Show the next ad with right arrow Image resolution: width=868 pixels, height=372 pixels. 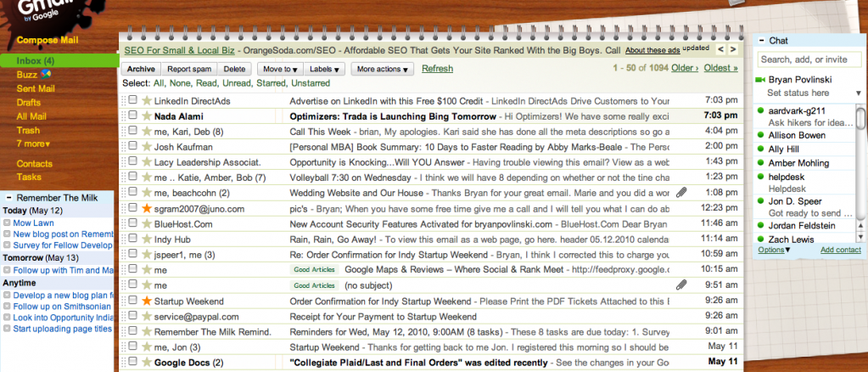coord(733,50)
